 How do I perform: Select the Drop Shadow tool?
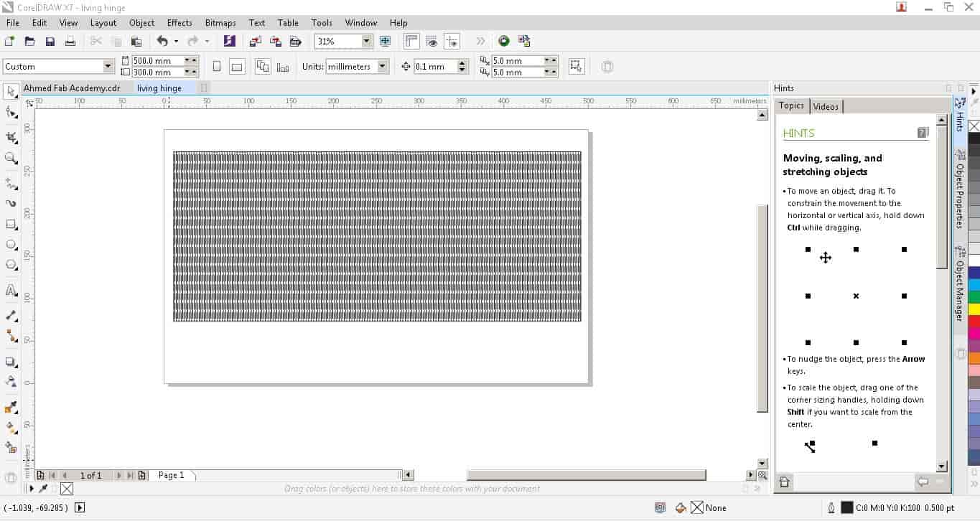tap(11, 362)
